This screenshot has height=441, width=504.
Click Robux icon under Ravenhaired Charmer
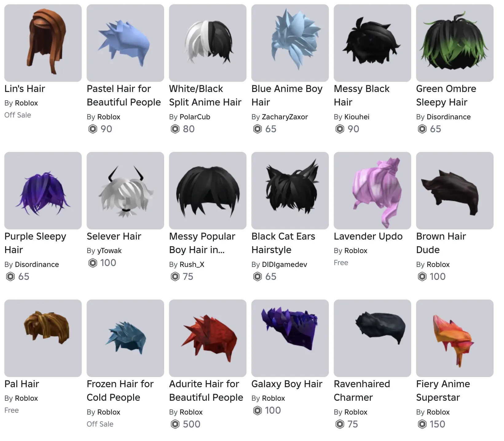click(340, 424)
